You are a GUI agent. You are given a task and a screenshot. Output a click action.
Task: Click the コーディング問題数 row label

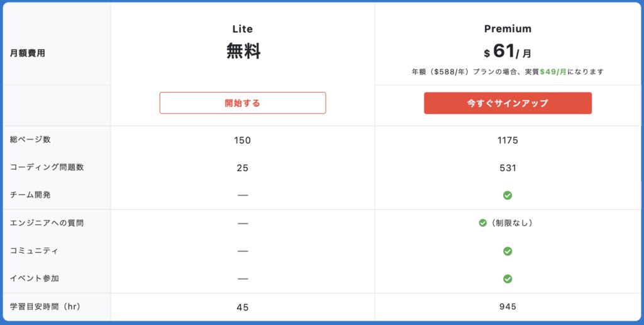(x=47, y=168)
